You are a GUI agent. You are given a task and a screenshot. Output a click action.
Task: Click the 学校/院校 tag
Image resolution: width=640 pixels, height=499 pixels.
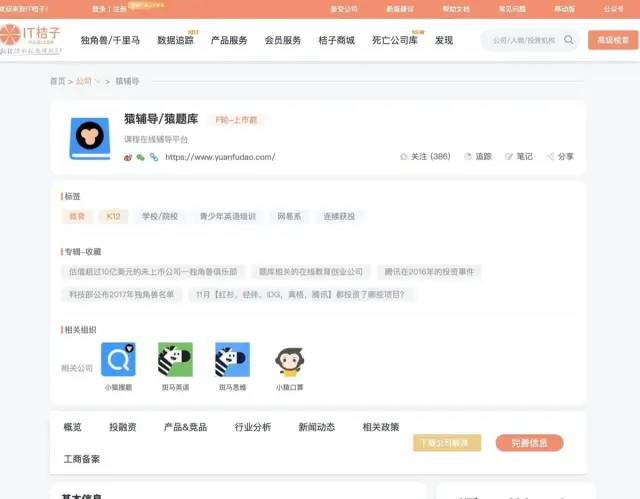click(160, 216)
